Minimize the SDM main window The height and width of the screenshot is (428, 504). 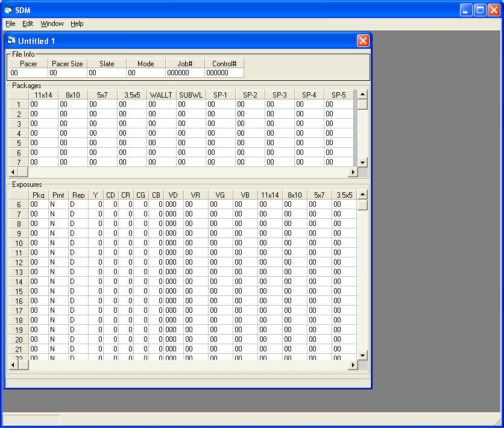click(x=466, y=10)
